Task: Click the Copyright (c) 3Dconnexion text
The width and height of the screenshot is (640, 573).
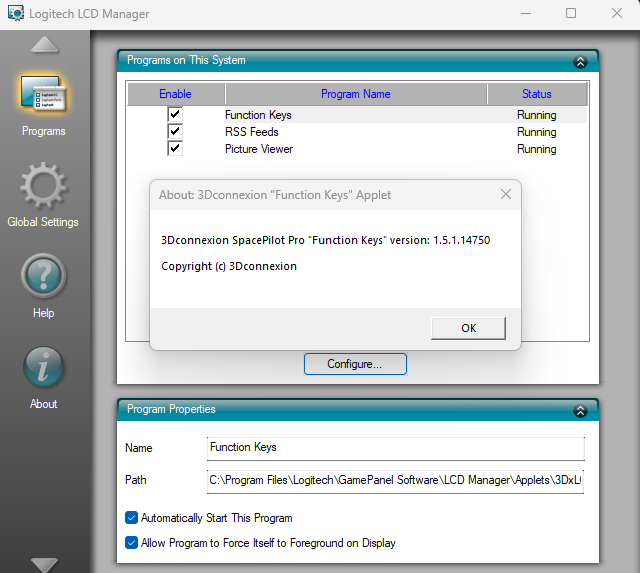Action: pos(229,266)
